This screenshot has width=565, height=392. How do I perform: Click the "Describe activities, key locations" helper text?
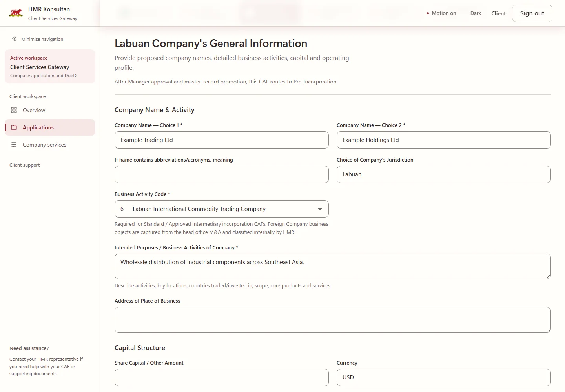click(x=223, y=285)
